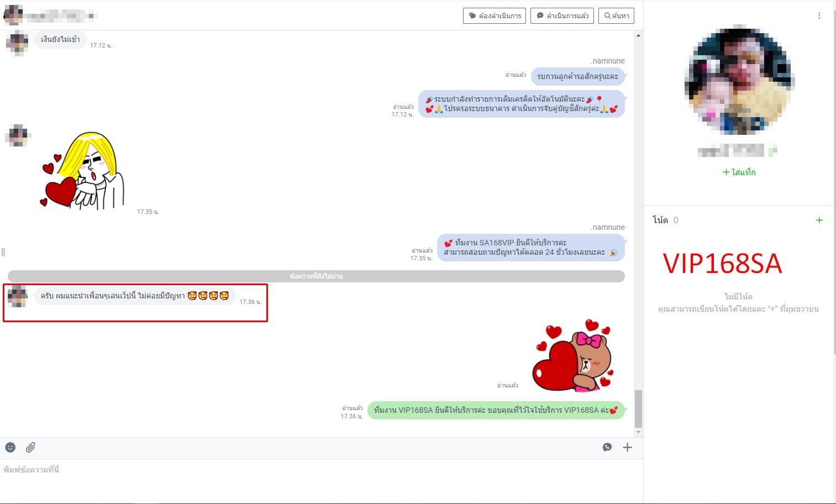Mark chat as ต้องดำเนินการ
The width and height of the screenshot is (836, 504).
click(495, 16)
